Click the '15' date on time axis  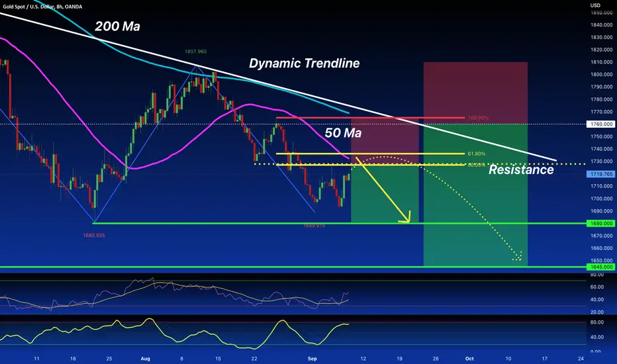218,359
